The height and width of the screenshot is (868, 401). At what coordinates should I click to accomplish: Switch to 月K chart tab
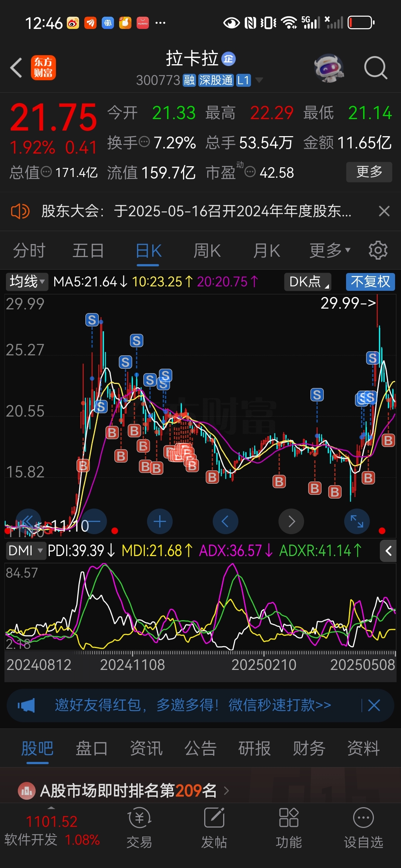pos(267,251)
